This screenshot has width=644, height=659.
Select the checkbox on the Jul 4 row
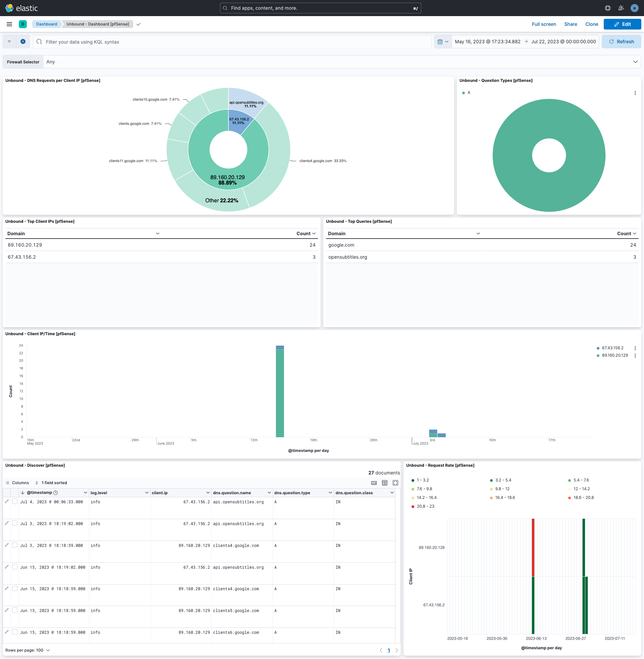pos(15,501)
